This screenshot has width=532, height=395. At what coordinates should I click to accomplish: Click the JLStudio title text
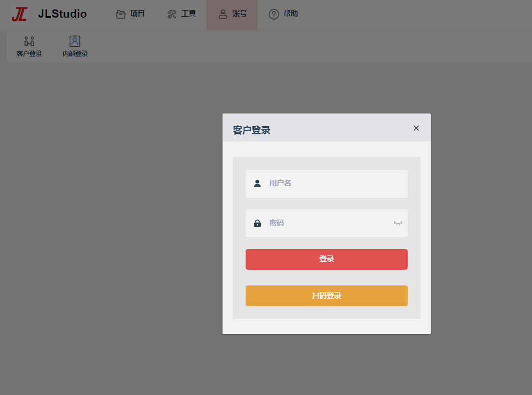(62, 14)
